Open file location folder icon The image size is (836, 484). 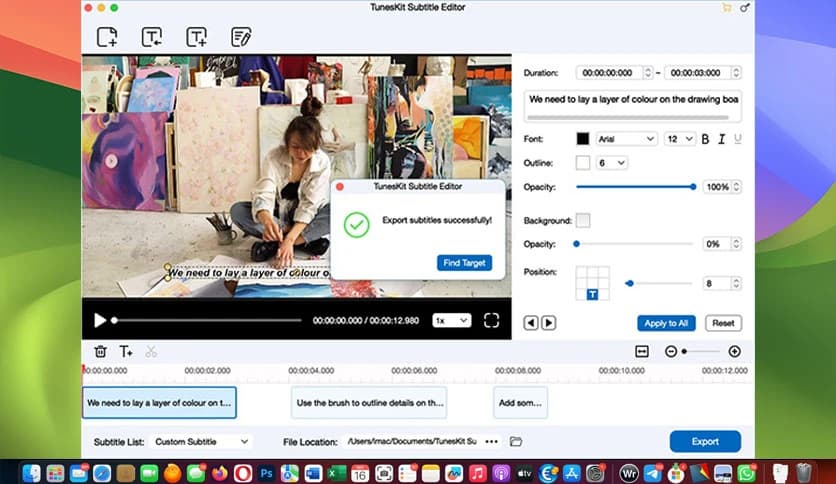tap(516, 441)
